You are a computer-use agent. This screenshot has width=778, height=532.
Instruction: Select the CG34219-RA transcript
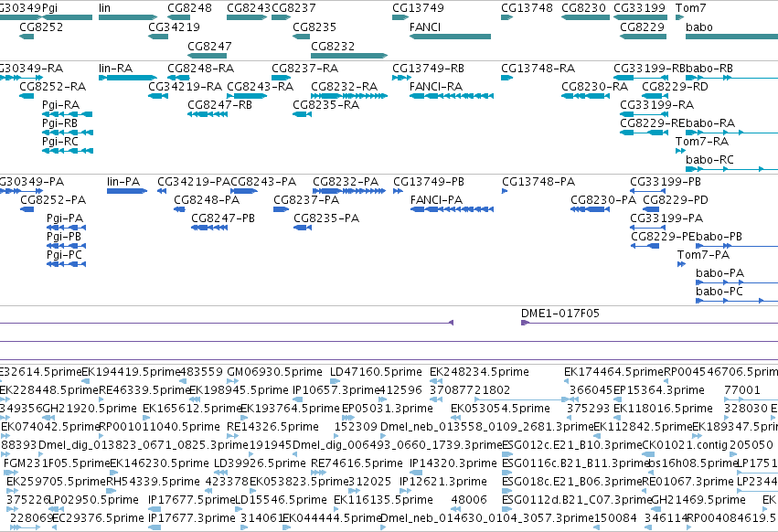point(158,96)
